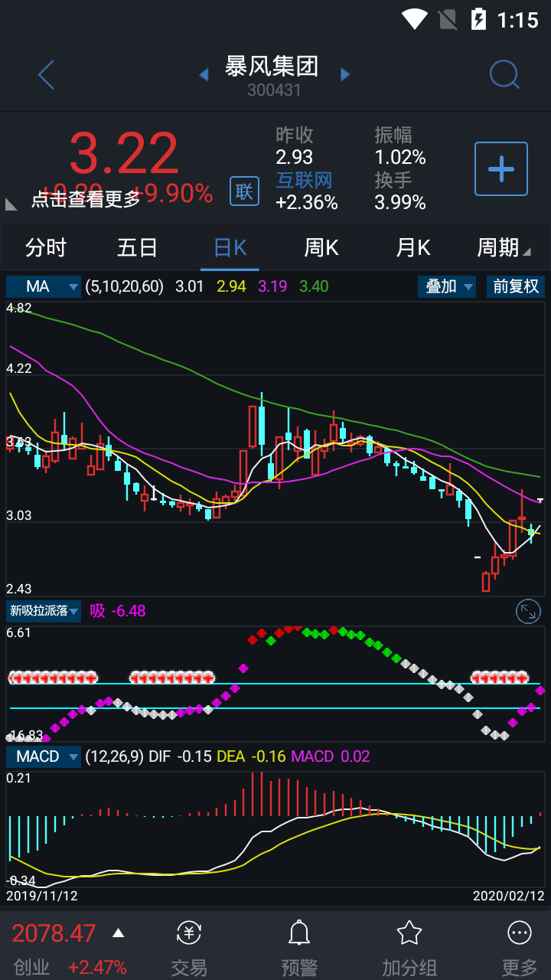Tap the status bar clock 1:15
This screenshot has width=551, height=980.
[x=518, y=20]
